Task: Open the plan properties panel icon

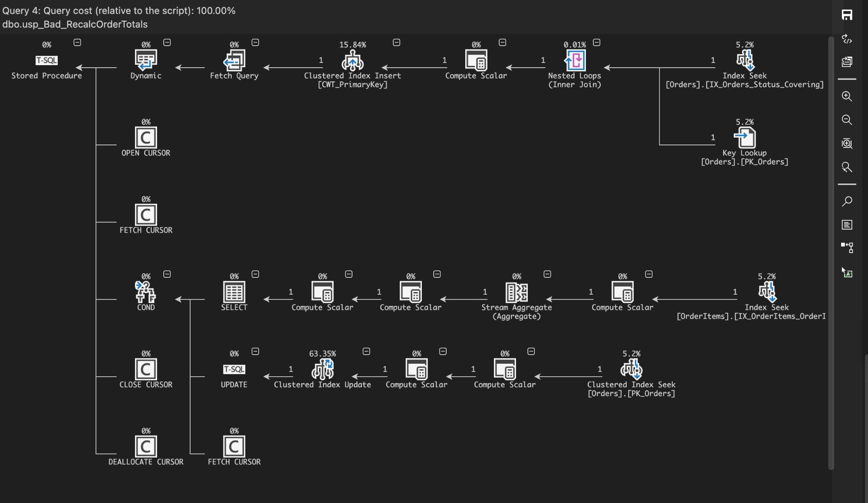Action: coord(847,224)
